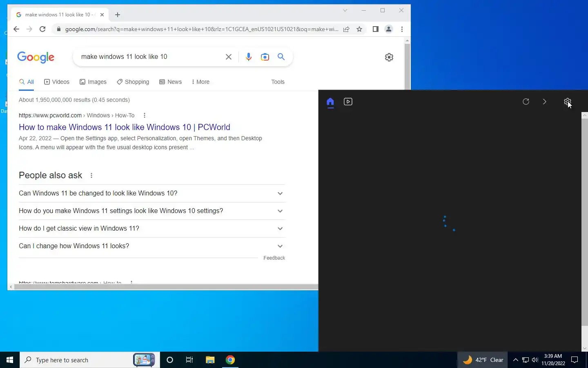Image resolution: width=588 pixels, height=368 pixels.
Task: Switch to Videos results tab
Action: point(57,82)
